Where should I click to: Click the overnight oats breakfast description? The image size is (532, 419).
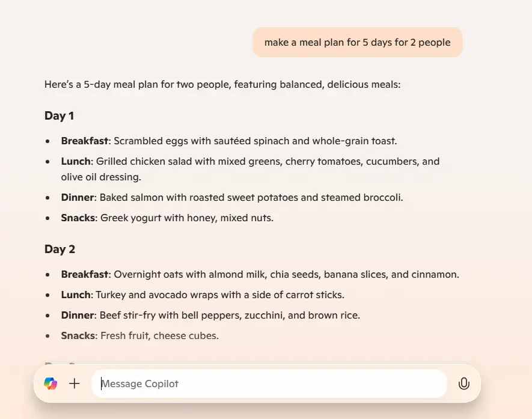click(286, 275)
